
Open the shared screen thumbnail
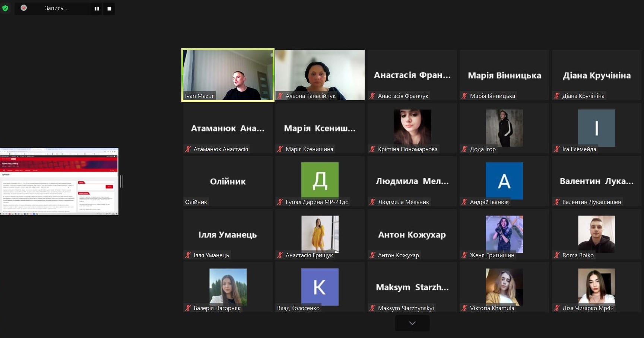59,181
